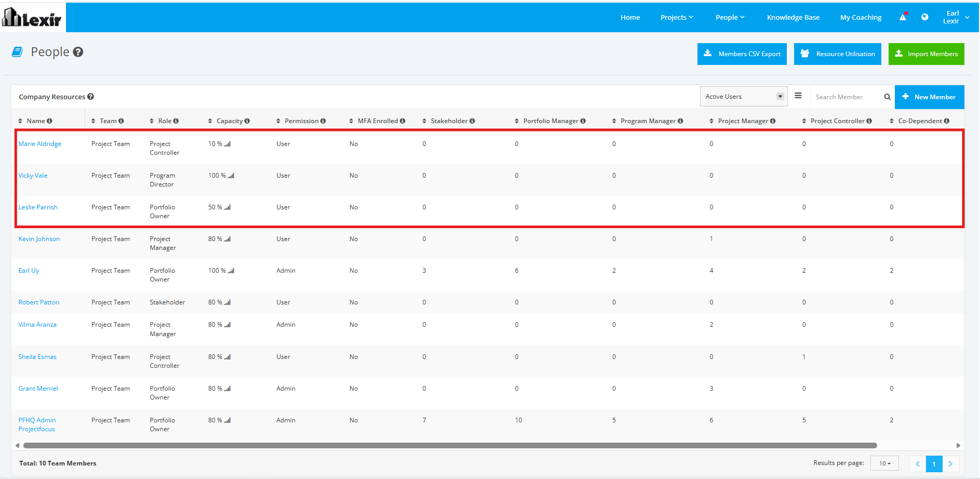Click the info icon on Program Manager column
Image resolution: width=980 pixels, height=479 pixels.
coord(680,121)
